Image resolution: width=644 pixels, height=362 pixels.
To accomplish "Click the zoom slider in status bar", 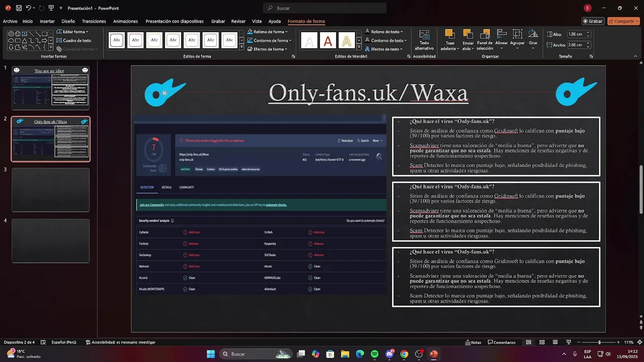I will [x=599, y=342].
